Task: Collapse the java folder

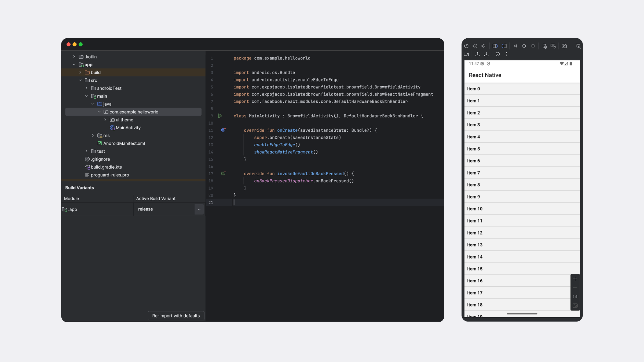Action: coord(93,104)
